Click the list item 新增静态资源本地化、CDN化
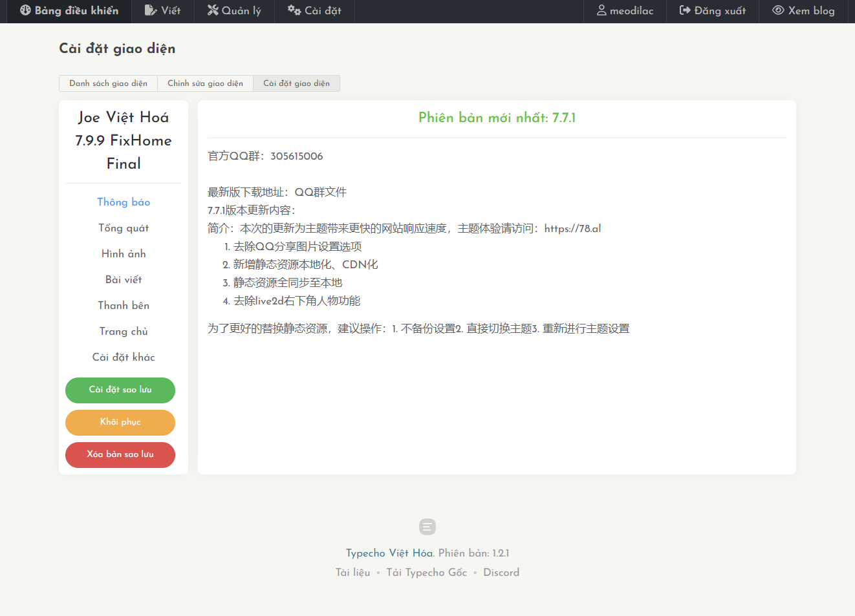This screenshot has height=616, width=855. click(x=305, y=265)
